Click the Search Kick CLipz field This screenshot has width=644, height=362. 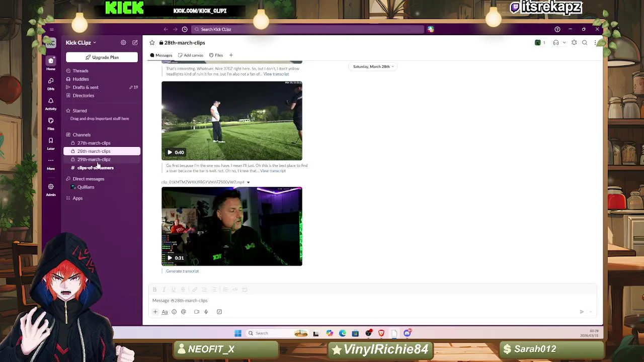[308, 29]
